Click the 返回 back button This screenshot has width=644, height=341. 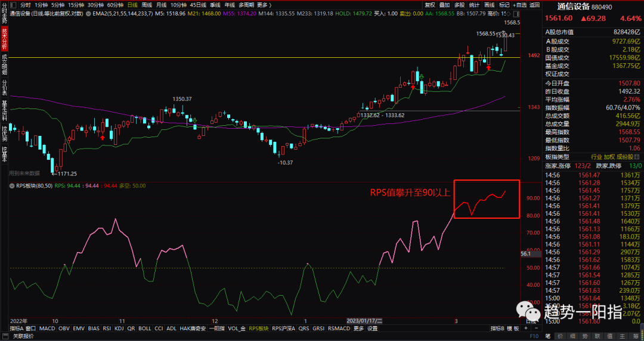pyautogui.click(x=534, y=5)
